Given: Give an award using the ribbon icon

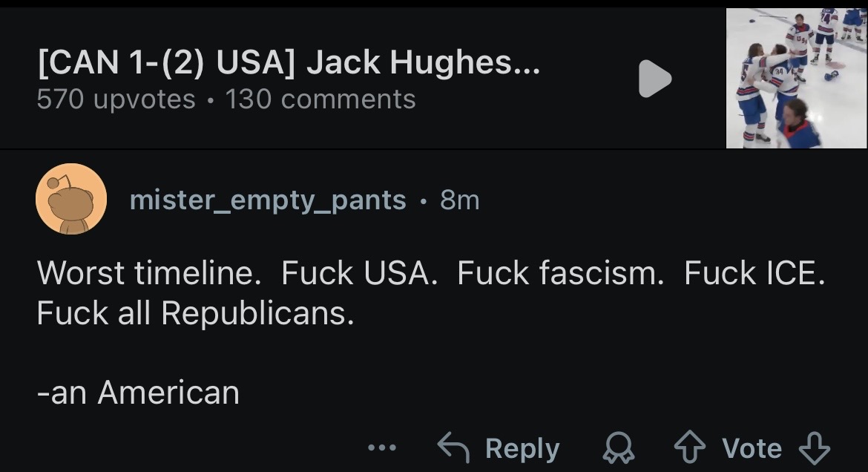Looking at the screenshot, I should pyautogui.click(x=618, y=448).
